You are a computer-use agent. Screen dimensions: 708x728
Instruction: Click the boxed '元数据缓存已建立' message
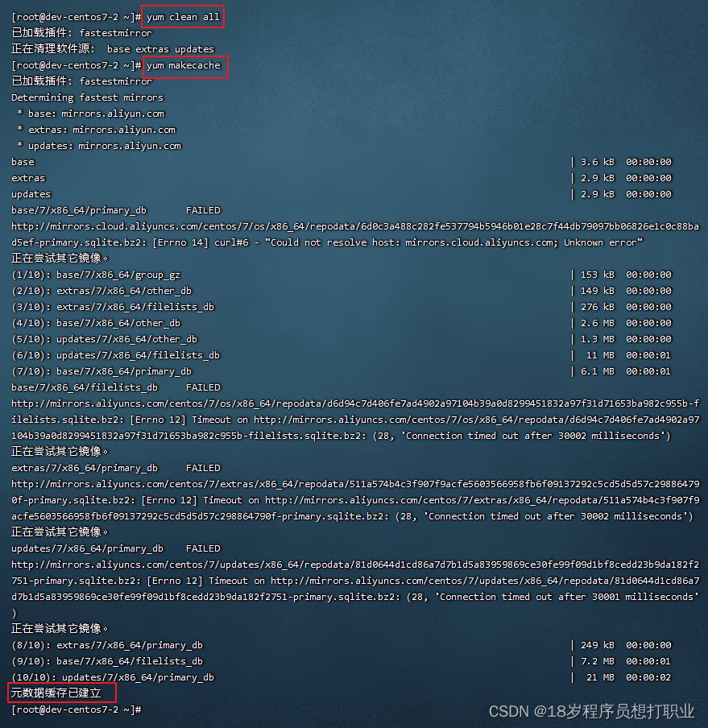(x=56, y=693)
